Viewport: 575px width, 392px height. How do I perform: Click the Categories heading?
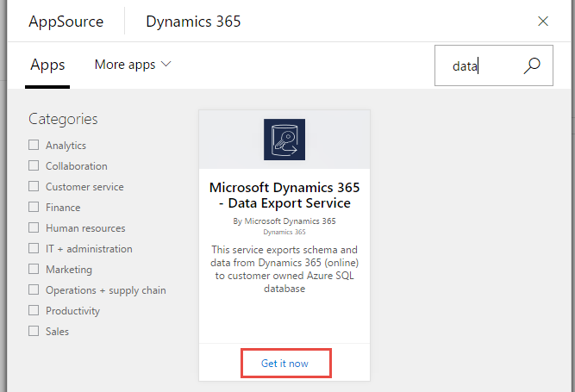[x=63, y=119]
